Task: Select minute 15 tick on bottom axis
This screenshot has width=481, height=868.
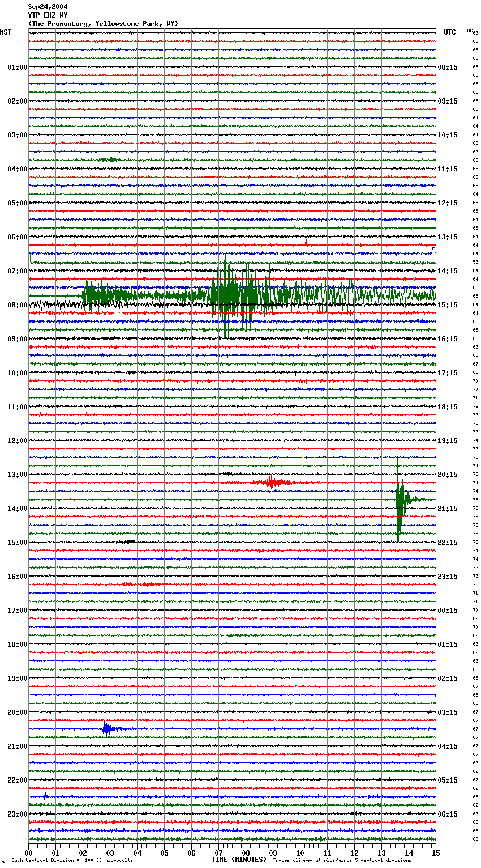Action: tap(436, 853)
